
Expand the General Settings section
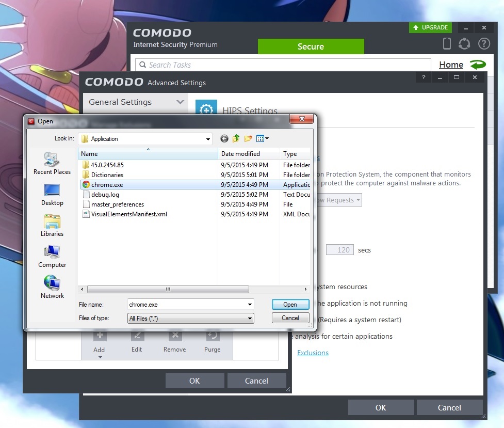[x=135, y=102]
